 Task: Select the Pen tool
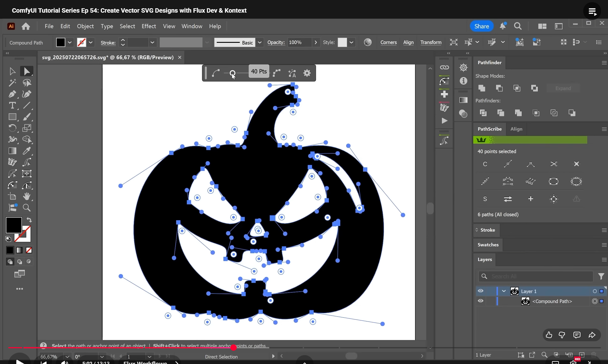pos(12,94)
